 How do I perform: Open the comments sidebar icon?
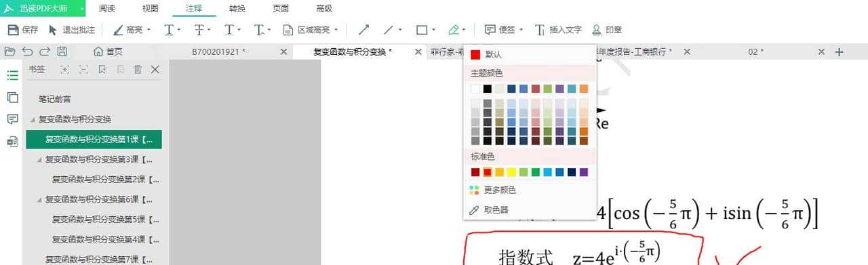pos(12,119)
